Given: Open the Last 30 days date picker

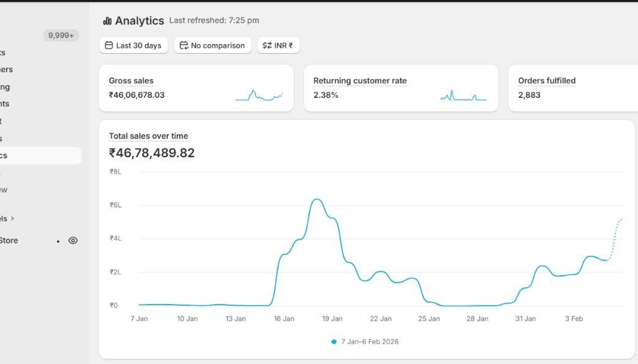Looking at the screenshot, I should [133, 45].
